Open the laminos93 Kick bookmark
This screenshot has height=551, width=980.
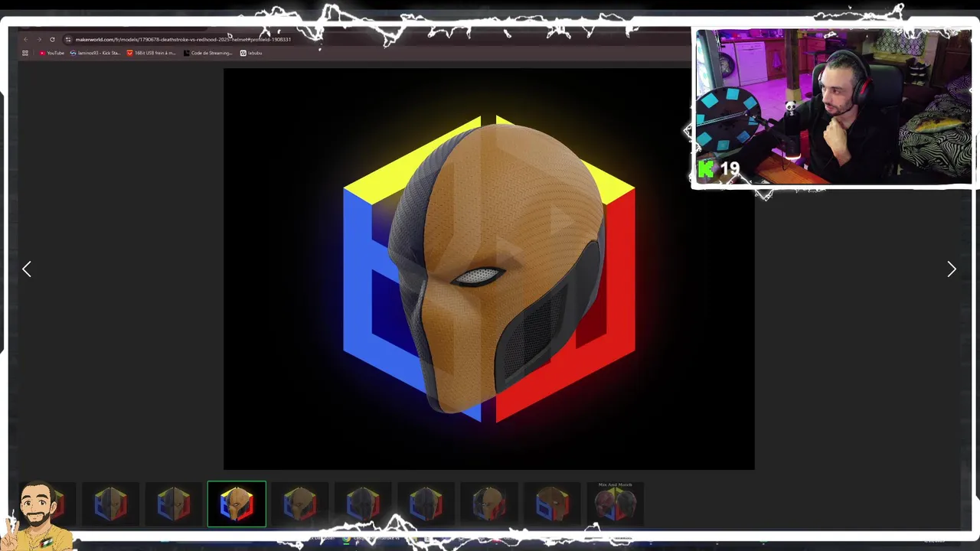pyautogui.click(x=95, y=53)
